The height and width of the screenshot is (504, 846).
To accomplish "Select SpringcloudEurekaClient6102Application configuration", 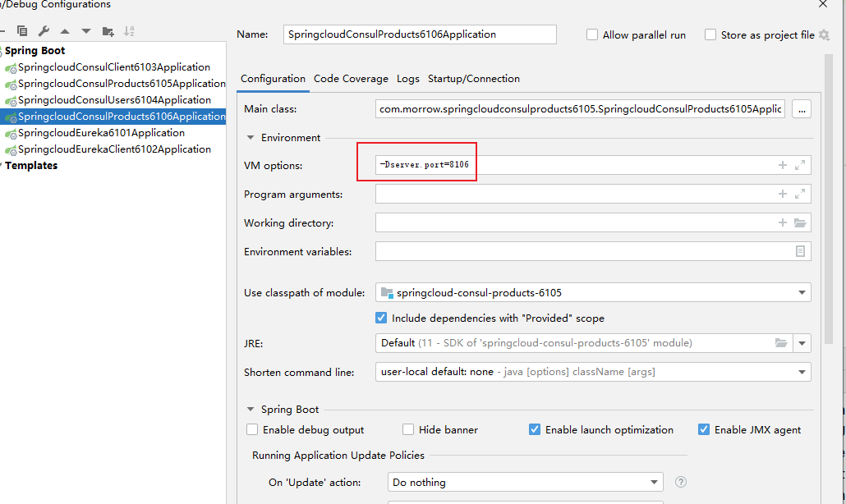I will pyautogui.click(x=114, y=149).
